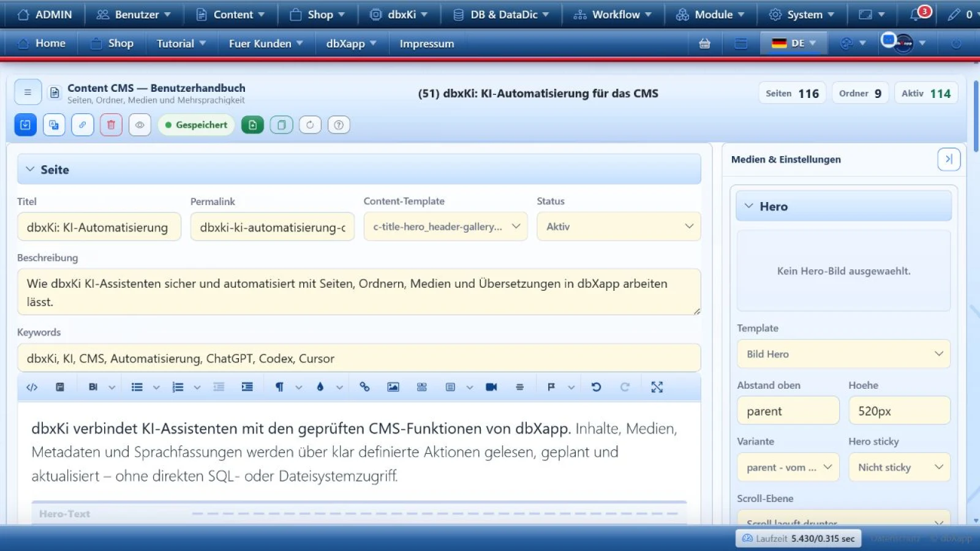980x551 pixels.
Task: Insert a hyperlink in the editor
Action: (364, 387)
